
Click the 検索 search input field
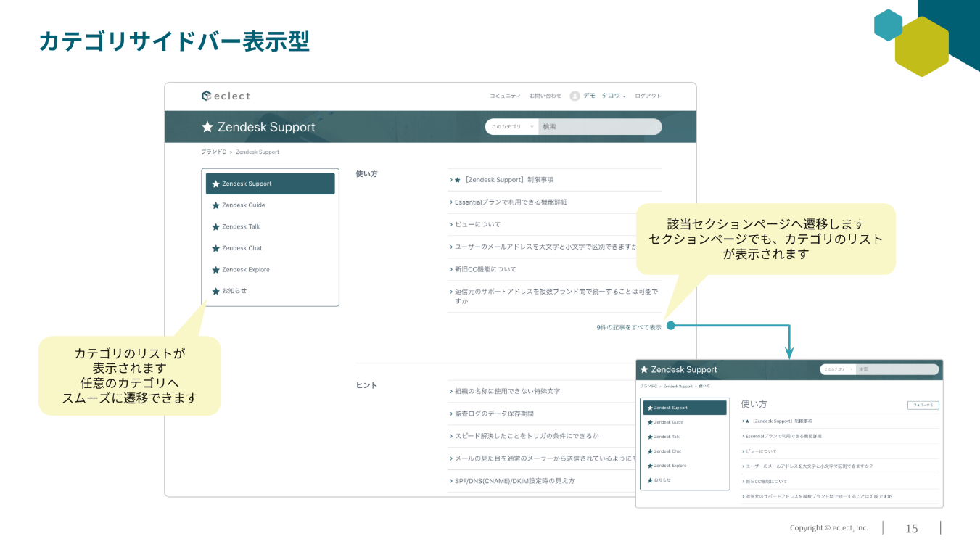(600, 127)
